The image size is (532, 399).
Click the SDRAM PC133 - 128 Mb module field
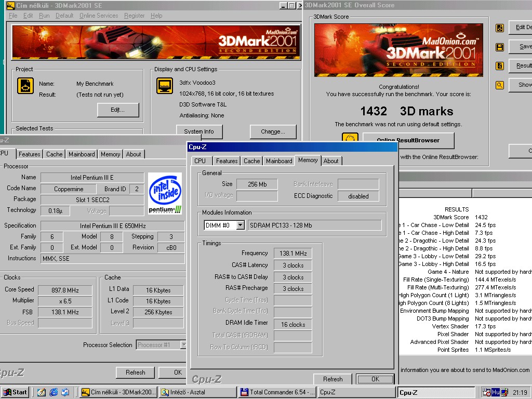[x=315, y=225]
